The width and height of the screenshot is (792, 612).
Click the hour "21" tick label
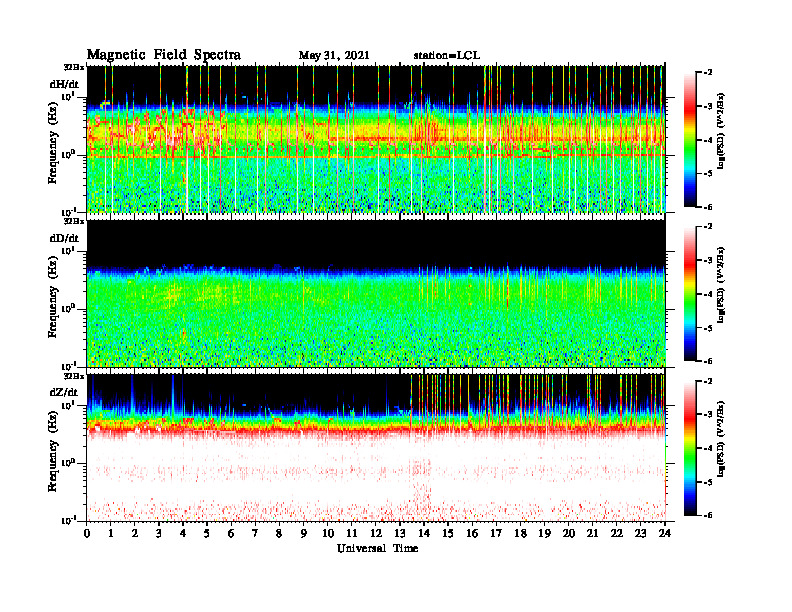click(x=593, y=533)
